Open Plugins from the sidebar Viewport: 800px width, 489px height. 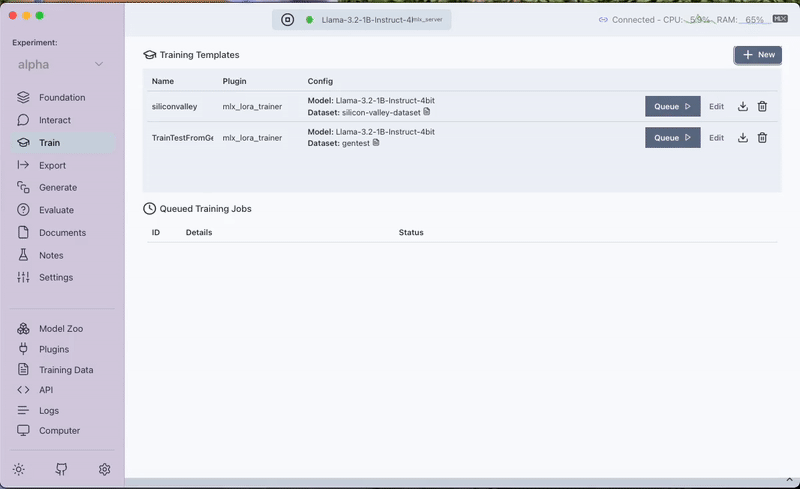[54, 349]
